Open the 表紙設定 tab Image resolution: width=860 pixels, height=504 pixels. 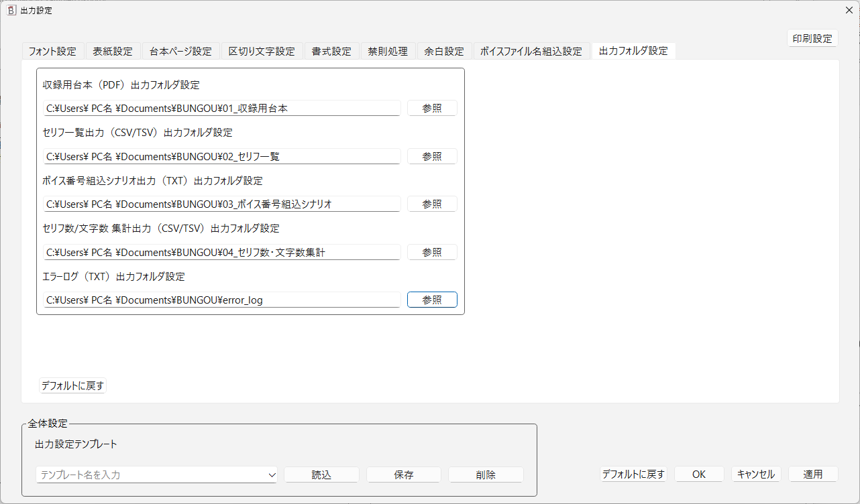point(113,50)
